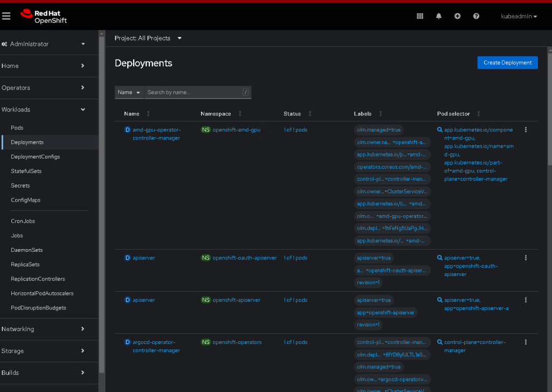Viewport: 552px width, 392px height.
Task: Open kebab menu for openshift-oauth-apiserver apiserver row
Action: click(x=526, y=258)
